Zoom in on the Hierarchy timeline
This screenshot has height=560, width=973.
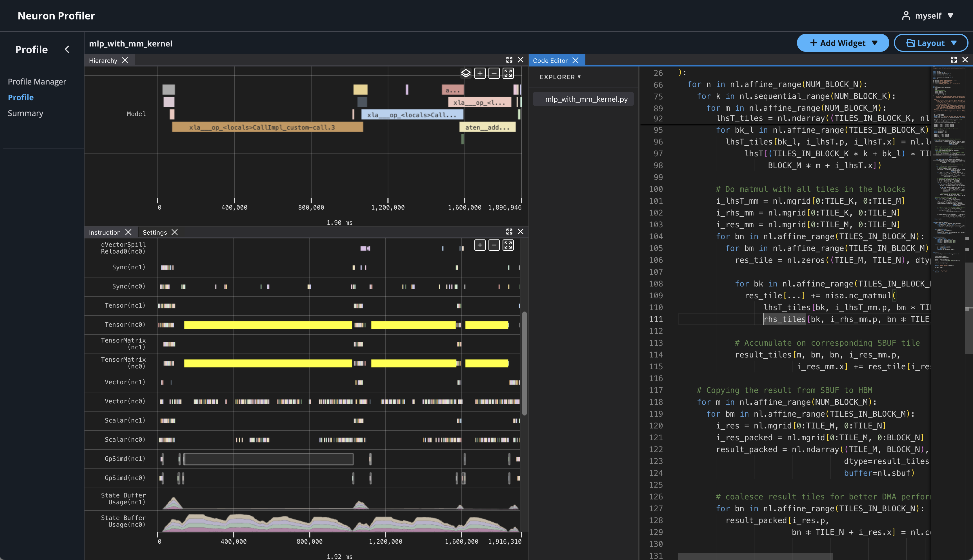[480, 73]
